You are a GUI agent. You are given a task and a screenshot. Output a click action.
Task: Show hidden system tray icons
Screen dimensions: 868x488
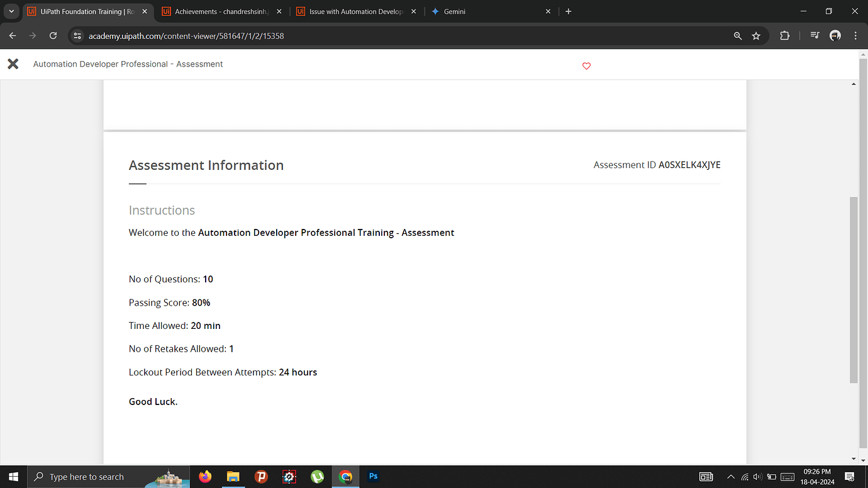tap(730, 477)
